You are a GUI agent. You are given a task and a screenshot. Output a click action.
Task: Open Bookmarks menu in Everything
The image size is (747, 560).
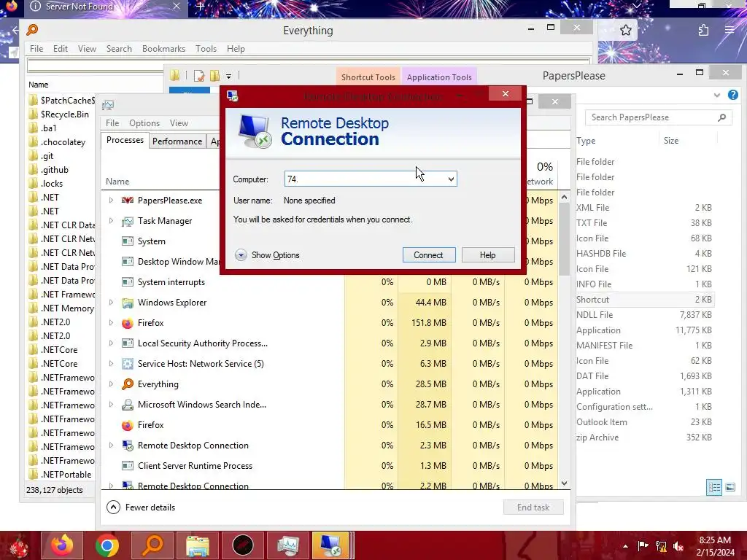[x=163, y=49]
